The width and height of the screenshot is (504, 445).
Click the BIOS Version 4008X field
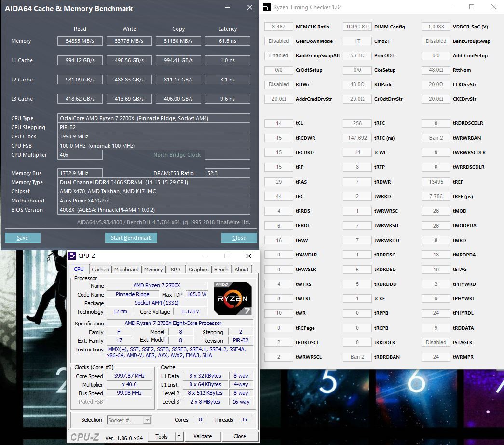(154, 210)
